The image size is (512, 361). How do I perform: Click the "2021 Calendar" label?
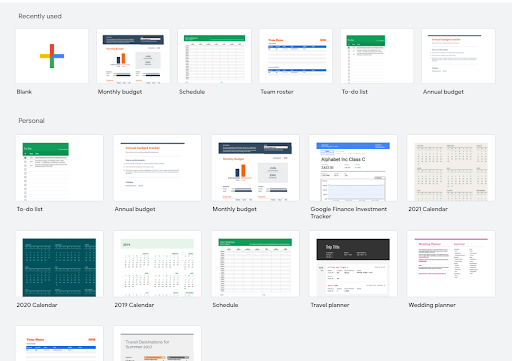[x=428, y=209]
